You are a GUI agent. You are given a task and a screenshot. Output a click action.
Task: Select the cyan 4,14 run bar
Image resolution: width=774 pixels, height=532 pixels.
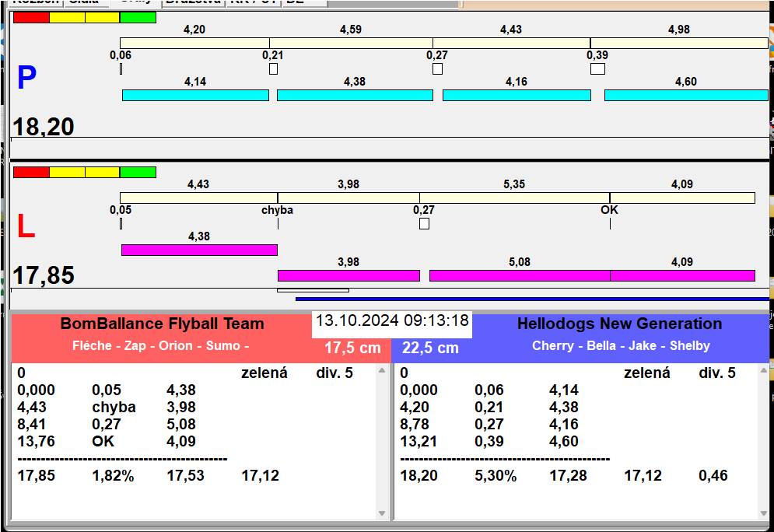pos(195,95)
